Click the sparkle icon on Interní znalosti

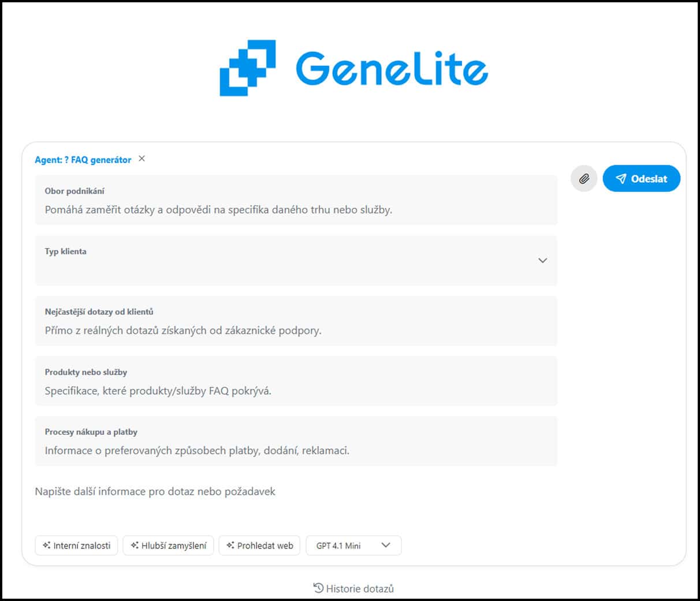point(47,545)
